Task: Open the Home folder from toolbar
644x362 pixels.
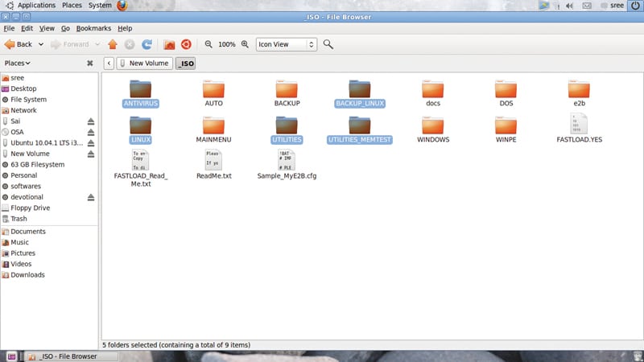Action: pyautogui.click(x=170, y=44)
